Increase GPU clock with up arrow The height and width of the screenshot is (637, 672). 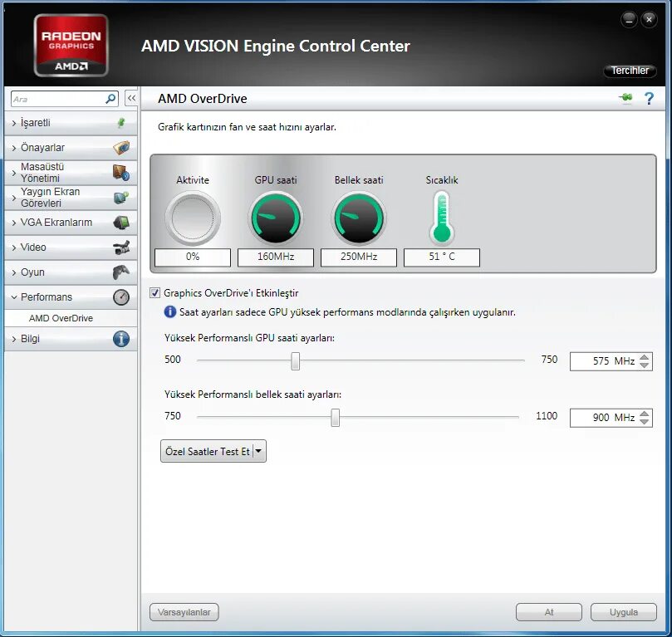644,357
